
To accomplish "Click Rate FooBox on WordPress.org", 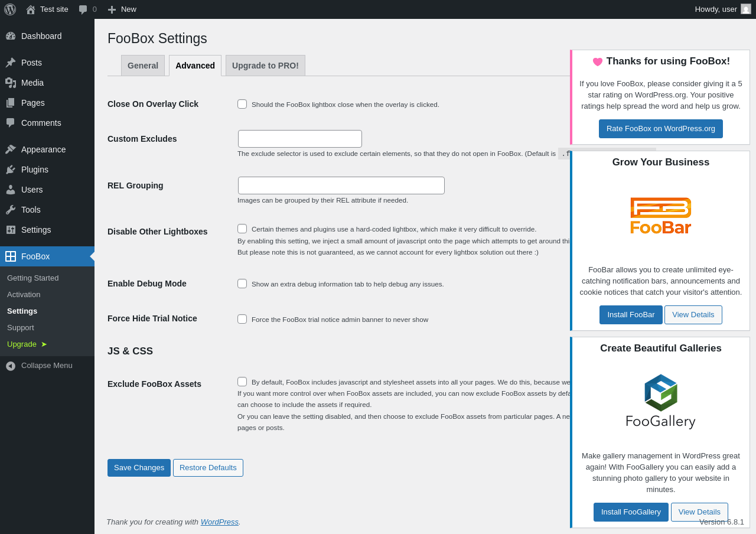I will click(660, 129).
